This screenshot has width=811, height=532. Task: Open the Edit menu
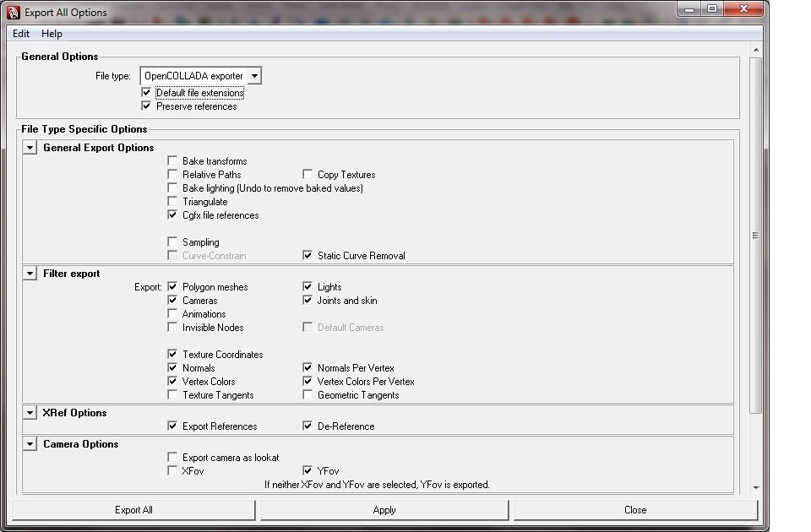coord(19,33)
